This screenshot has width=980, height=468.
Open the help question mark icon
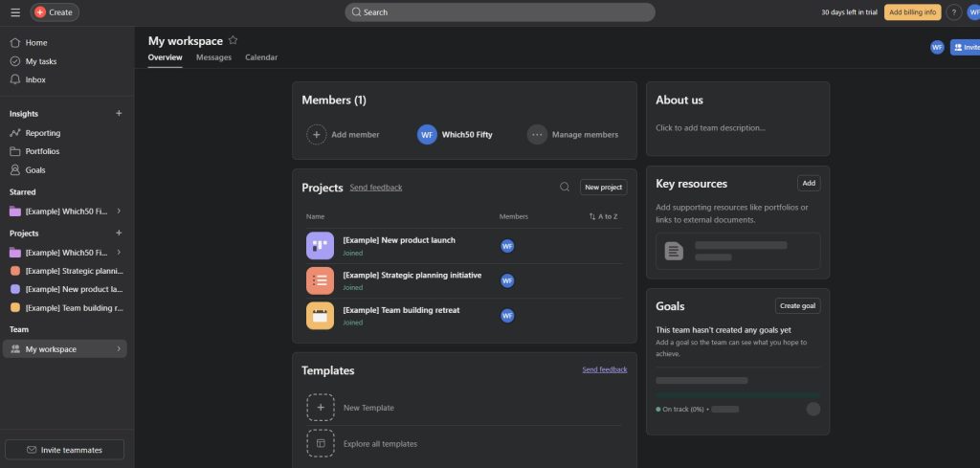click(x=953, y=12)
